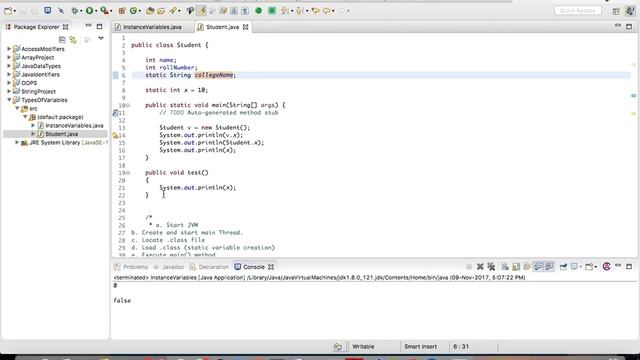640x360 pixels.
Task: Click the Open Task folder icon
Action: coord(161,11)
